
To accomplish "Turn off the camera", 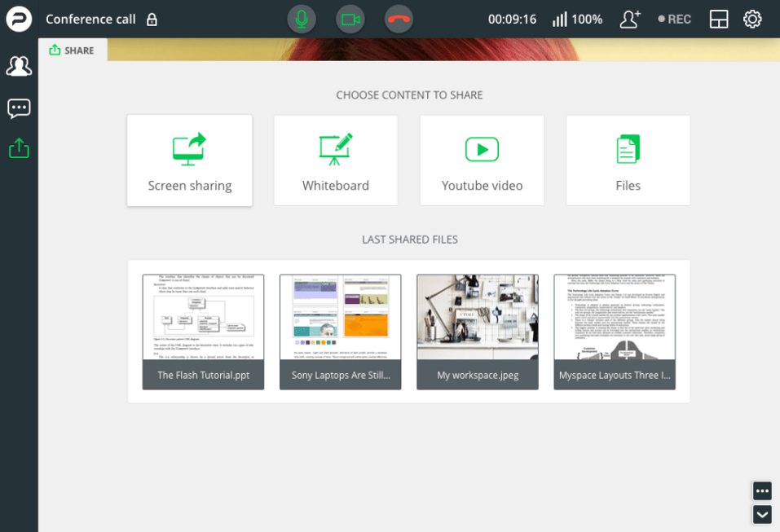I will [x=350, y=20].
